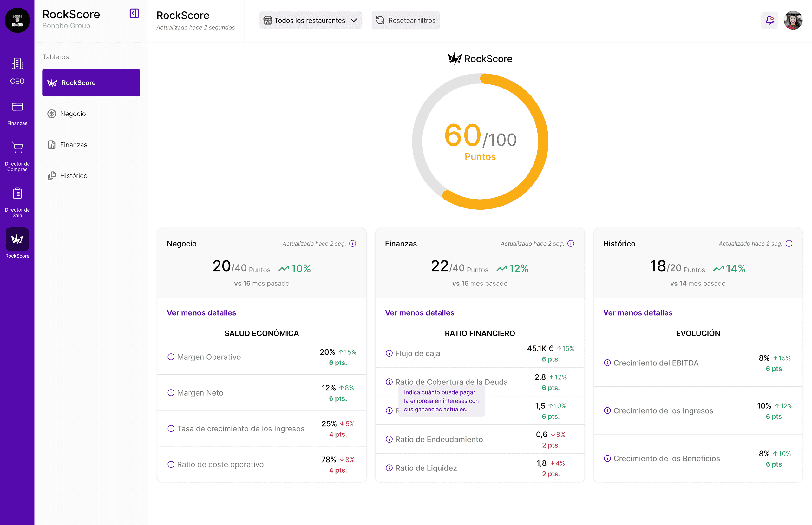Click info icon for Ratio de Liquidez

(x=389, y=468)
